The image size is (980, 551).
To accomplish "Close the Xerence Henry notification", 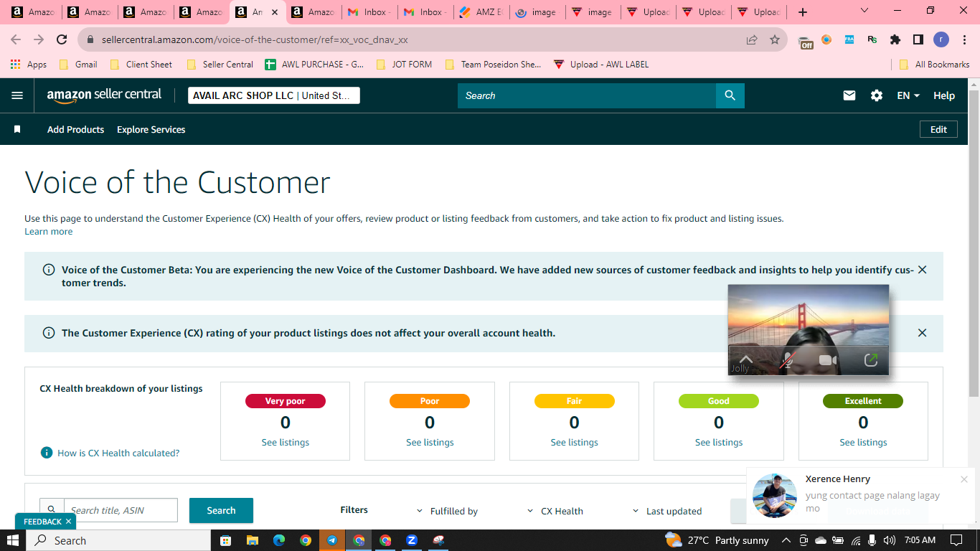I will (964, 479).
